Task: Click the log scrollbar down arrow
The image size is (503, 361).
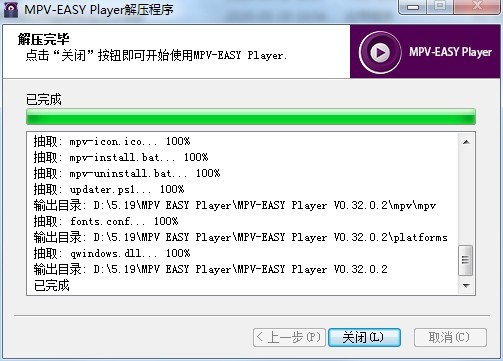Action: coord(466,286)
